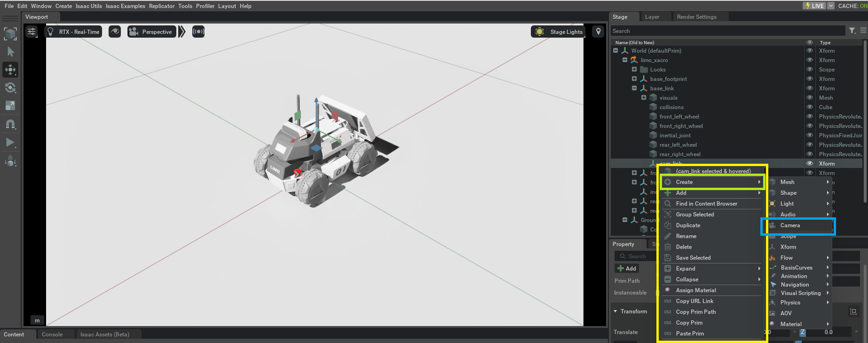Viewport: 868px width, 343px height.
Task: Toggle visibility of visuals mesh
Action: pyautogui.click(x=810, y=97)
